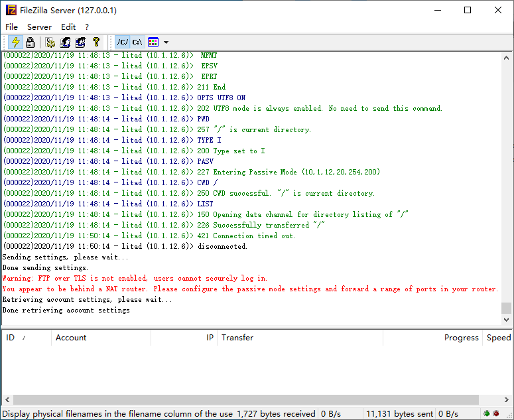Open the Users configuration icon

coord(65,42)
